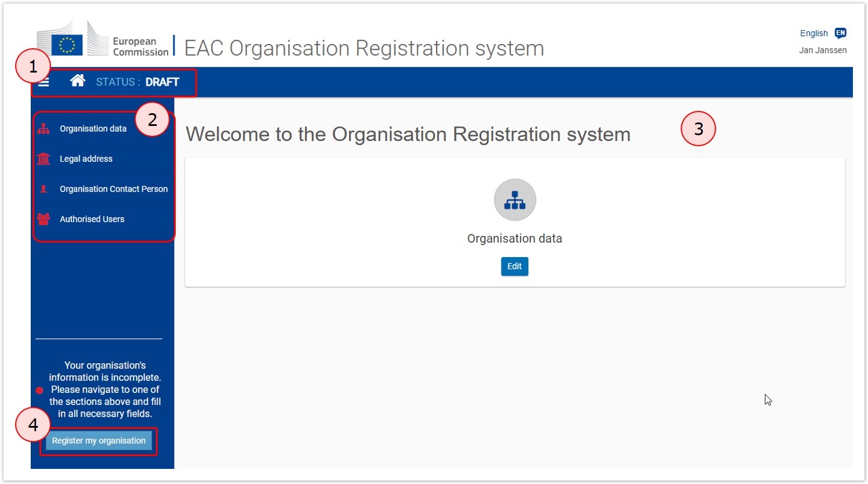
Task: Open Legal address section
Action: tap(86, 158)
